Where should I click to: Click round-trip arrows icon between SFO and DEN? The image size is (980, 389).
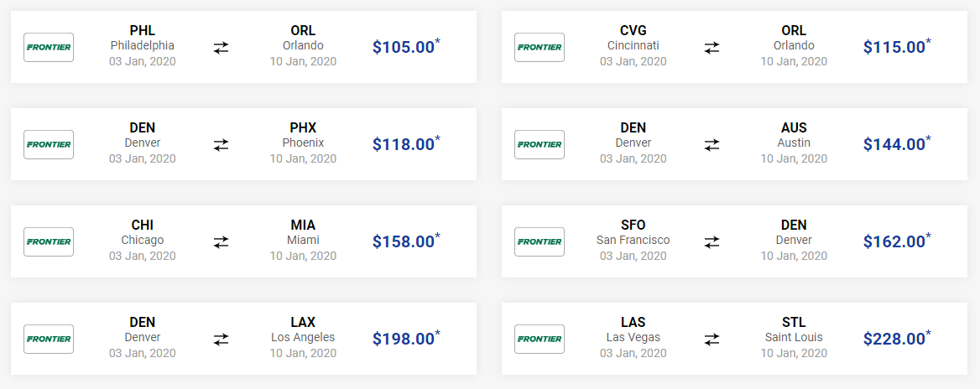click(x=712, y=242)
